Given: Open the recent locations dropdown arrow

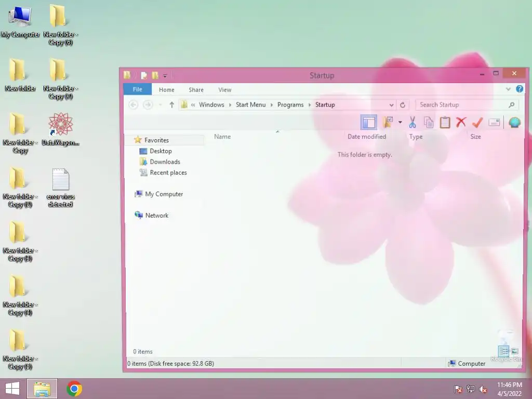Looking at the screenshot, I should coord(160,105).
